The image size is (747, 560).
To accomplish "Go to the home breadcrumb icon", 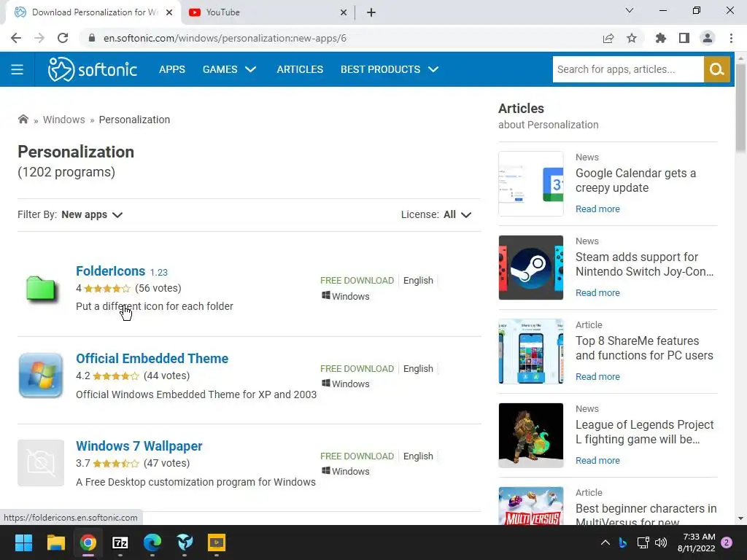I will tap(23, 119).
